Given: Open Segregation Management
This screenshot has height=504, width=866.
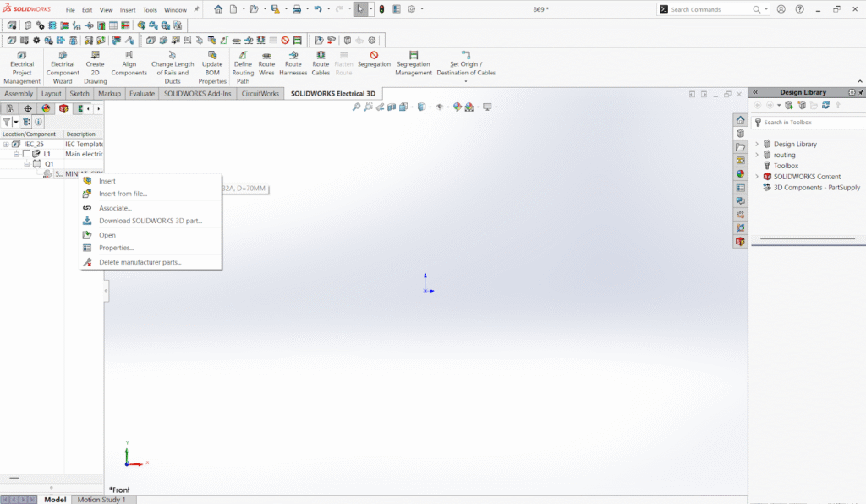Looking at the screenshot, I should coord(414,63).
